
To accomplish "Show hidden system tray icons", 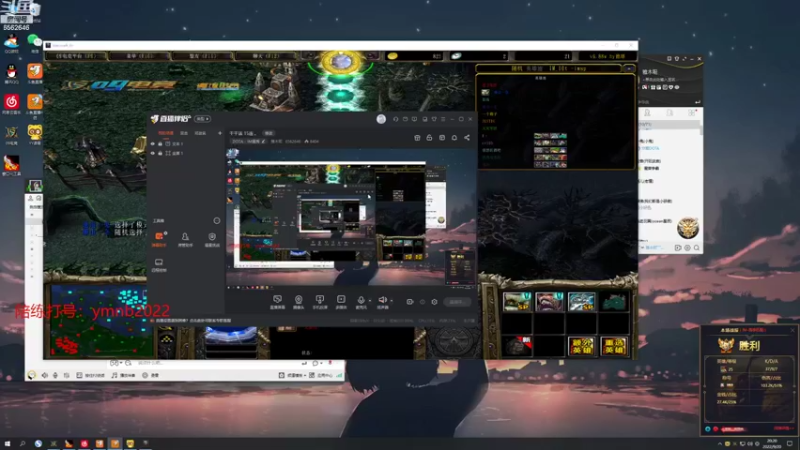I will coord(719,443).
